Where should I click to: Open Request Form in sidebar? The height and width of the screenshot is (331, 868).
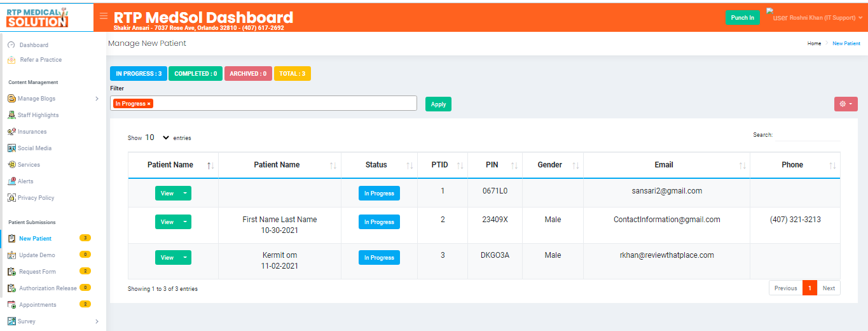coord(38,272)
